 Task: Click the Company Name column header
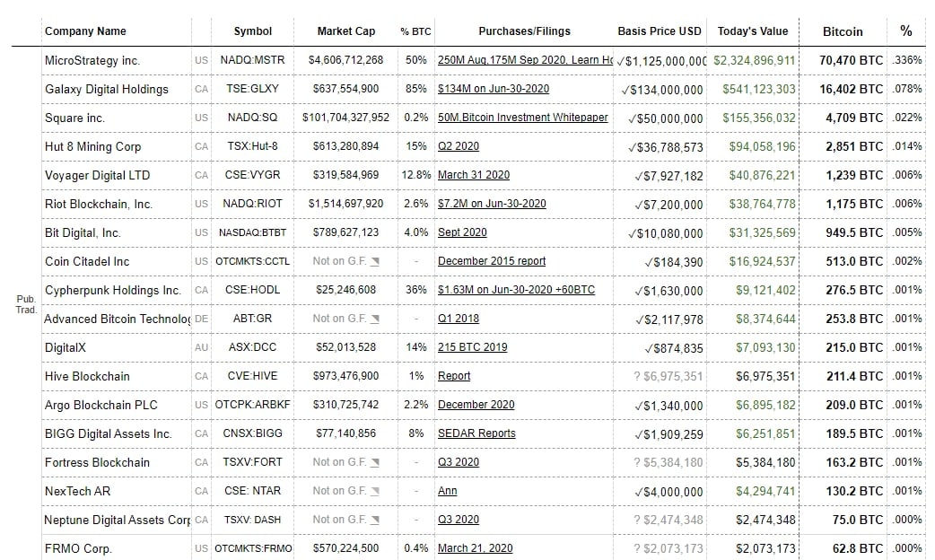coord(85,31)
